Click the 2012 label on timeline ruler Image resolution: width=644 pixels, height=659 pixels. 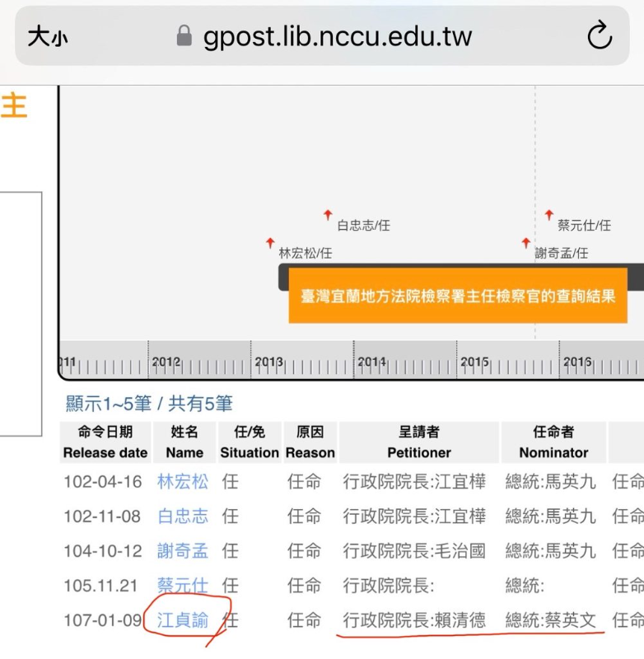click(x=166, y=362)
